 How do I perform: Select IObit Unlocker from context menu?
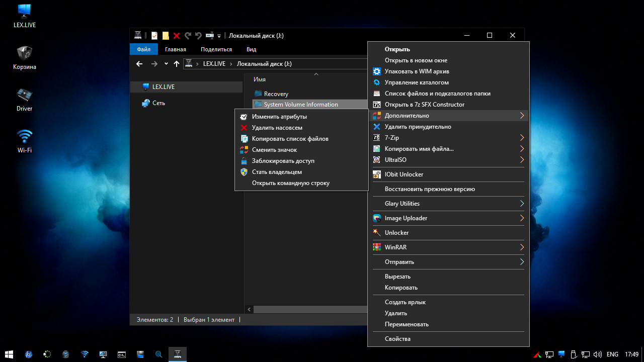click(404, 174)
